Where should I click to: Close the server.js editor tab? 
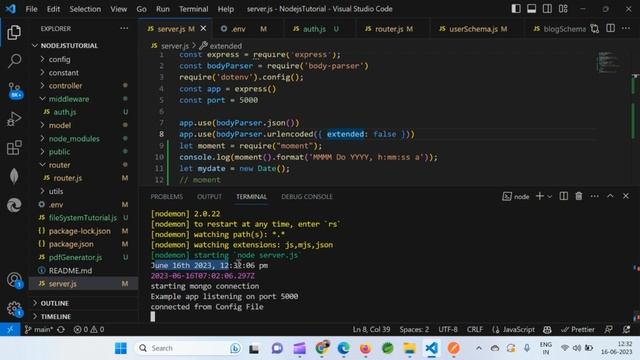(203, 28)
